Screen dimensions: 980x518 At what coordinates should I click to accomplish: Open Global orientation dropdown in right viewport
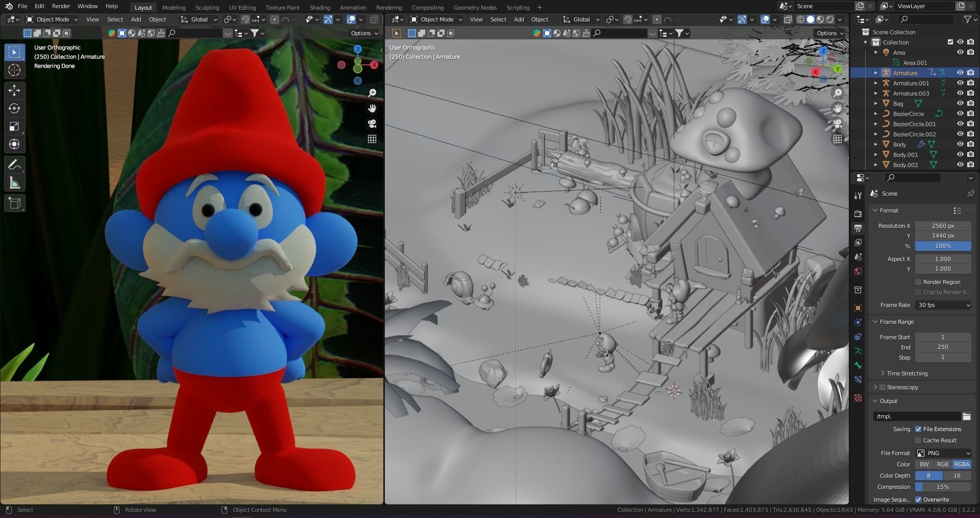(580, 19)
